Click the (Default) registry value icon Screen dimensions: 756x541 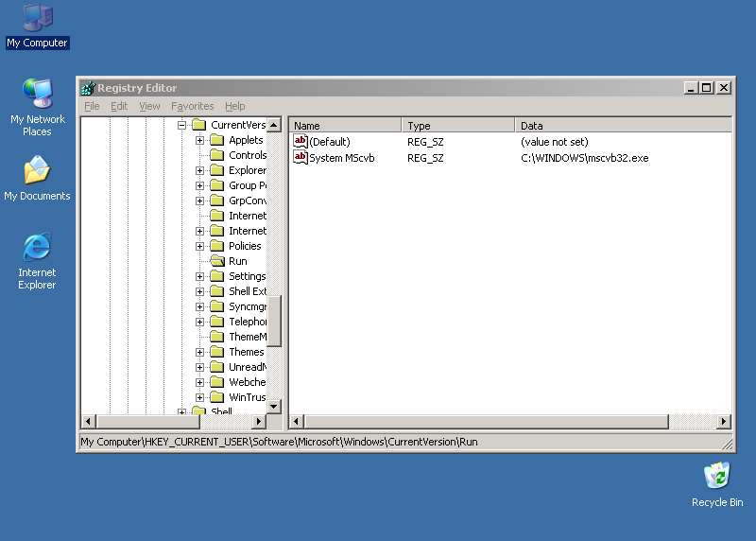(x=301, y=141)
